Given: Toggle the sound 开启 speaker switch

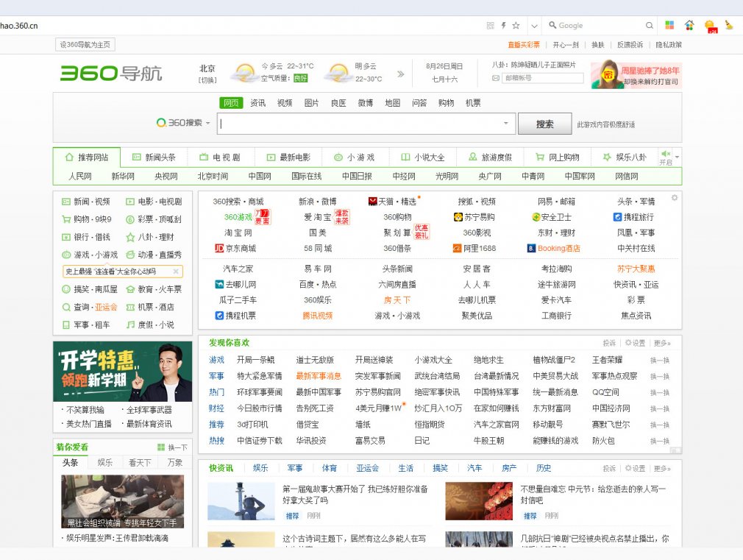Looking at the screenshot, I should (x=666, y=157).
